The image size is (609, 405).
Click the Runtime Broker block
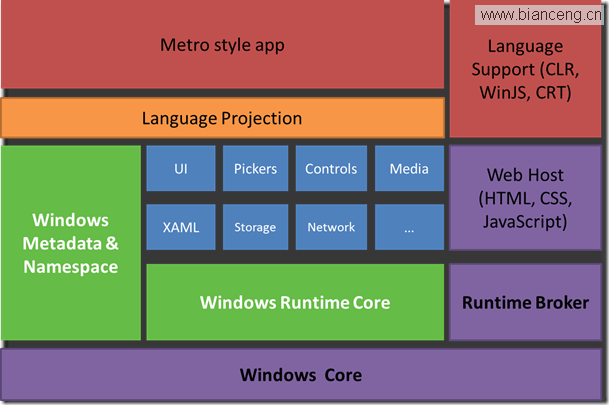(525, 302)
